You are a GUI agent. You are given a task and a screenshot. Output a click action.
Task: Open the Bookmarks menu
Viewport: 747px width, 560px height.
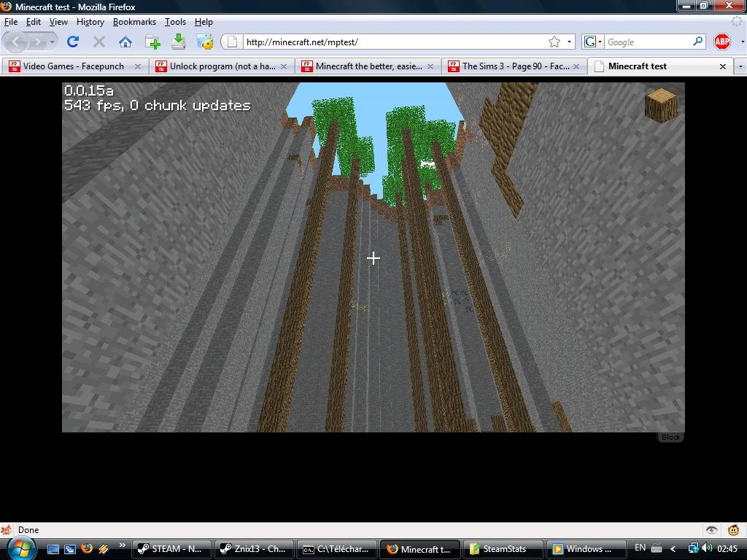(134, 22)
